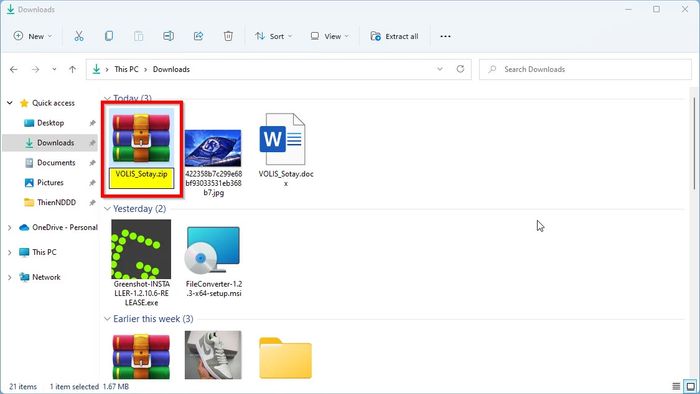Select the VOLIS_Sotay.docx Word file

click(x=286, y=149)
